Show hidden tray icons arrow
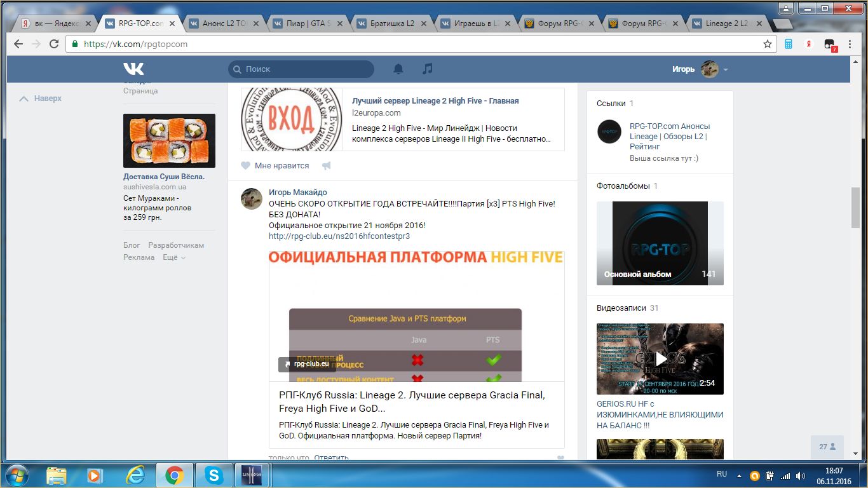The width and height of the screenshot is (868, 488). point(739,475)
